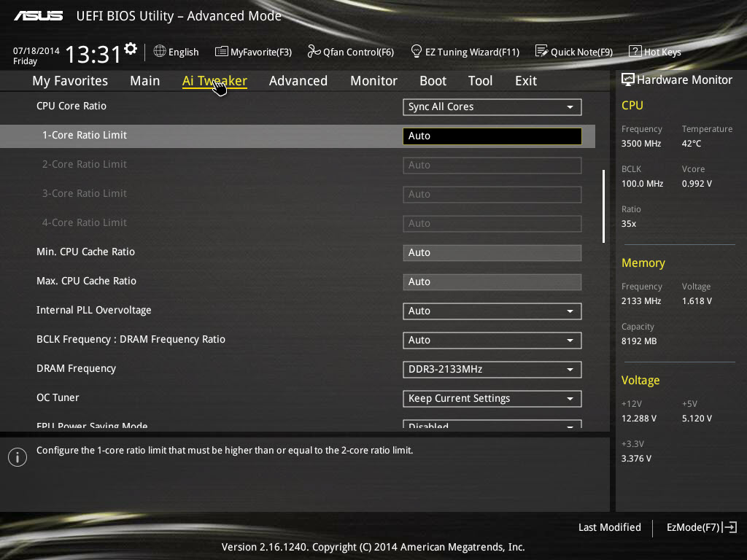Click the Min. CPU Cache Ratio label
Viewport: 747px width, 560px height.
tap(86, 252)
